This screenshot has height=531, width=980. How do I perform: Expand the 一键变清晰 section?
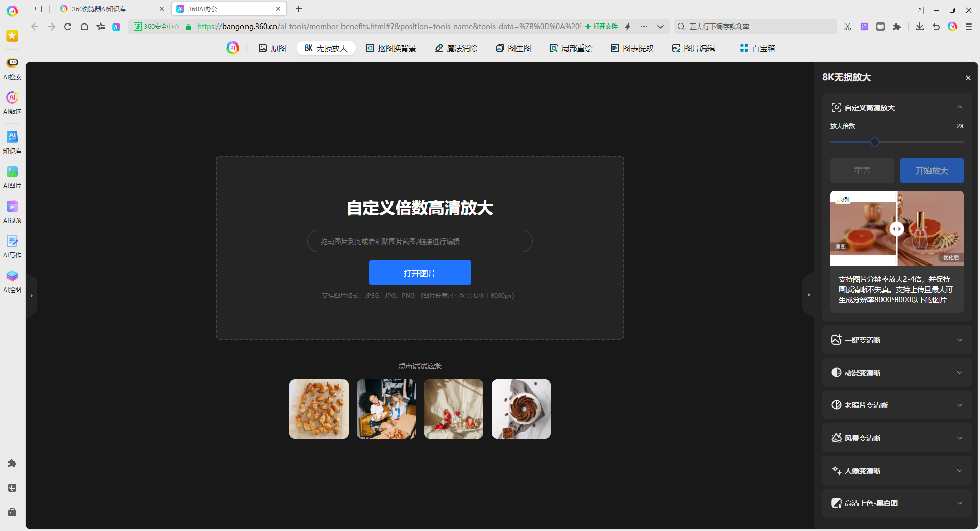(896, 340)
